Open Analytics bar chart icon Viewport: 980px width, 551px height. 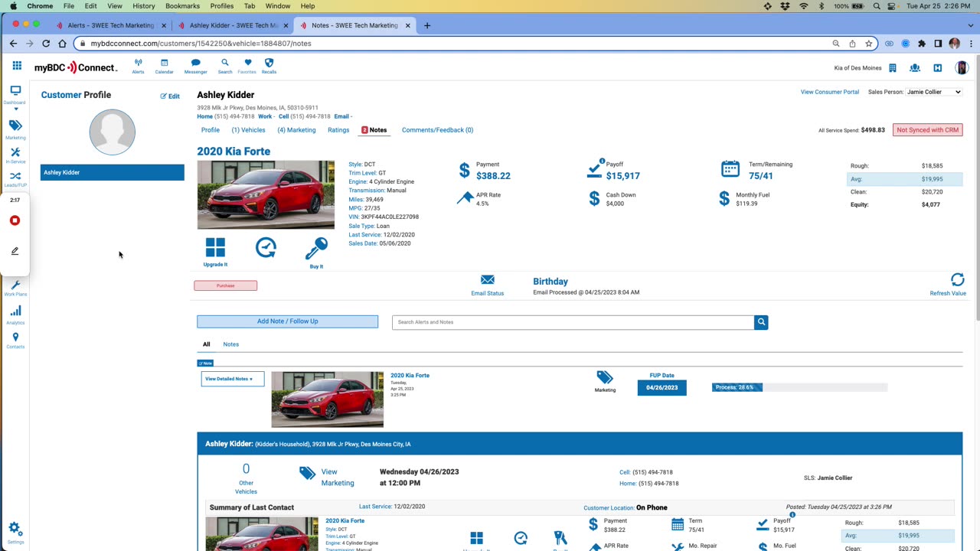pos(15,315)
